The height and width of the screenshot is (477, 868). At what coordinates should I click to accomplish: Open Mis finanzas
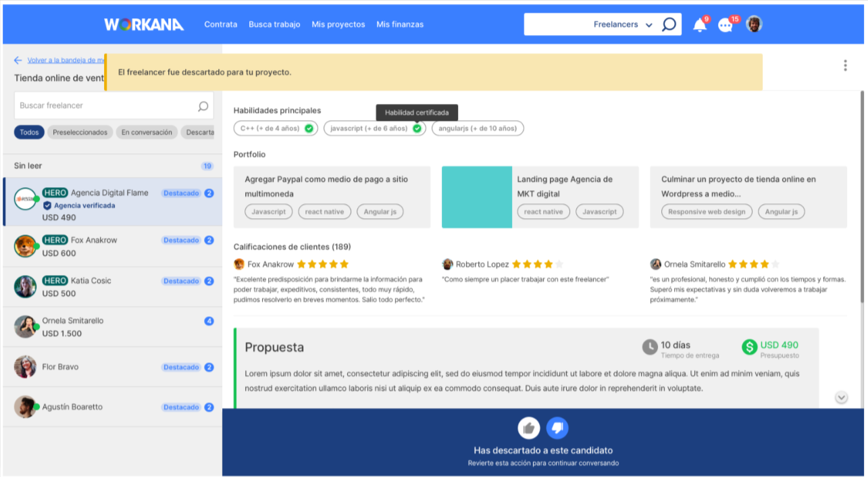click(x=400, y=24)
